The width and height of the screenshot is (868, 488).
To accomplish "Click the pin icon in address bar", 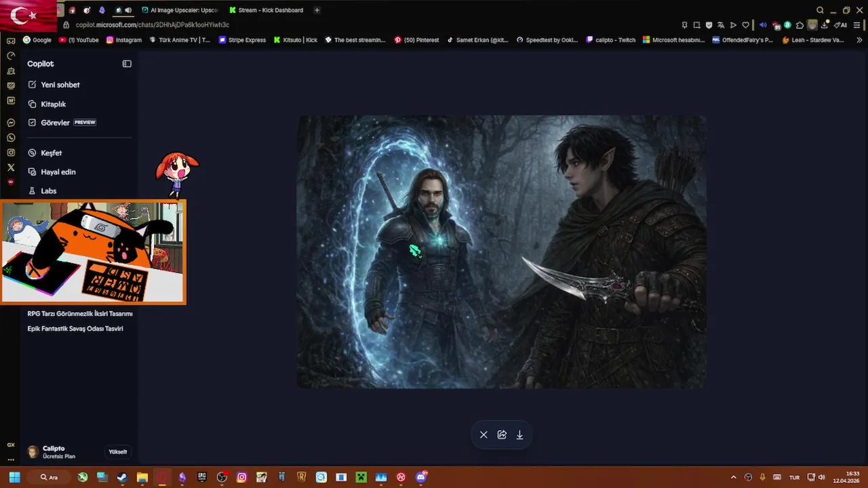I will coord(684,25).
